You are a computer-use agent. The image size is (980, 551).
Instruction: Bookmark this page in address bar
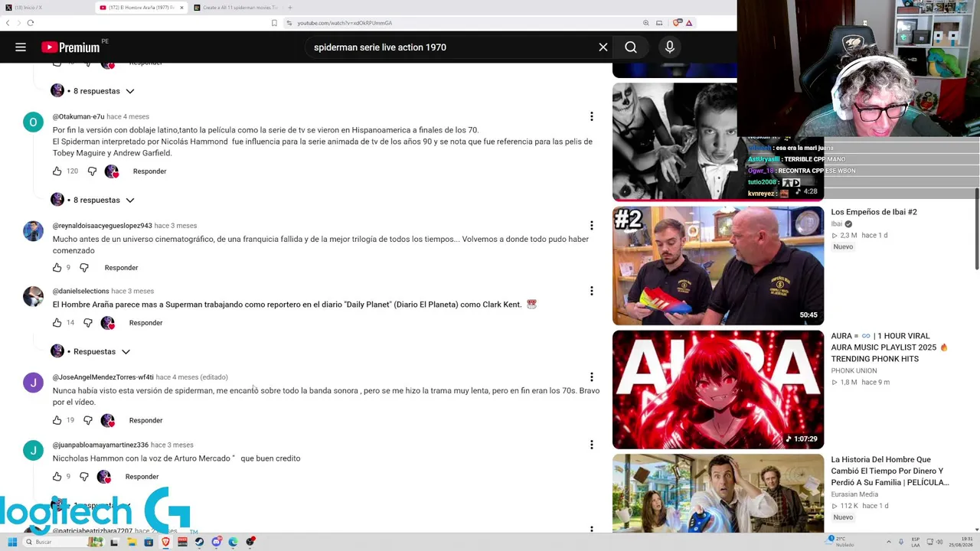pos(274,23)
